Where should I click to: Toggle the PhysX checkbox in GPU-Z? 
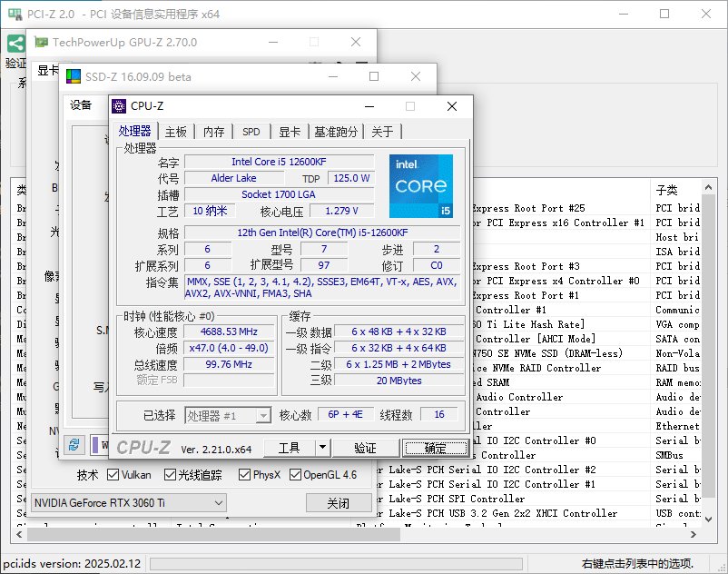tap(244, 475)
